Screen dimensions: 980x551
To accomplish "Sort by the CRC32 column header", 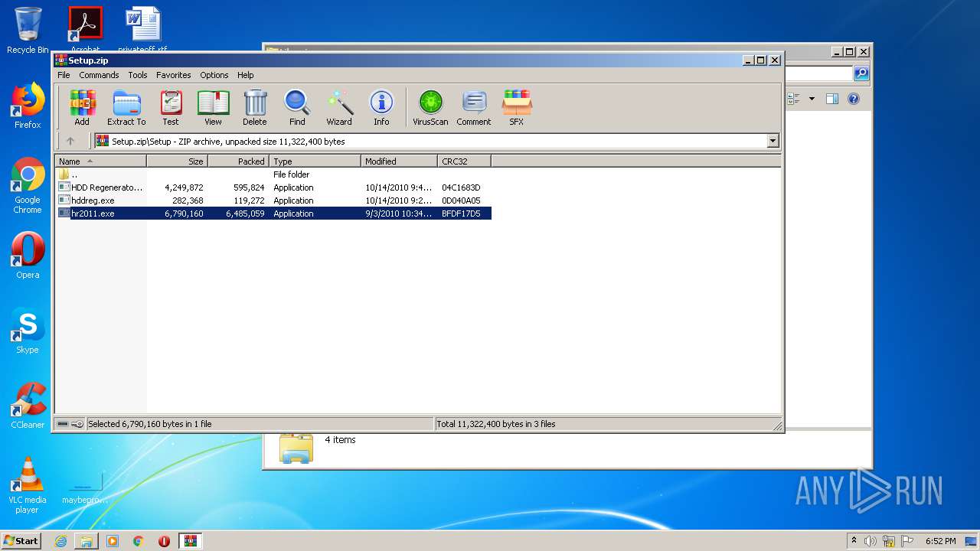I will pyautogui.click(x=464, y=161).
